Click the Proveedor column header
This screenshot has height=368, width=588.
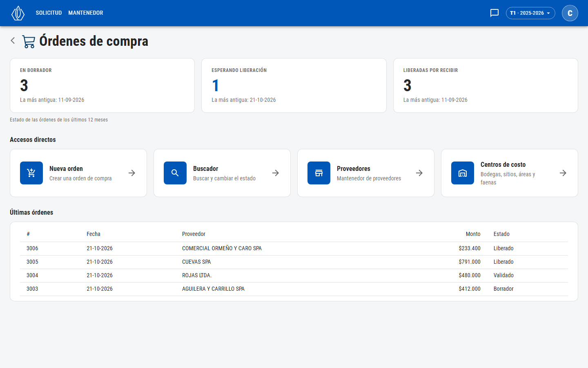tap(194, 234)
